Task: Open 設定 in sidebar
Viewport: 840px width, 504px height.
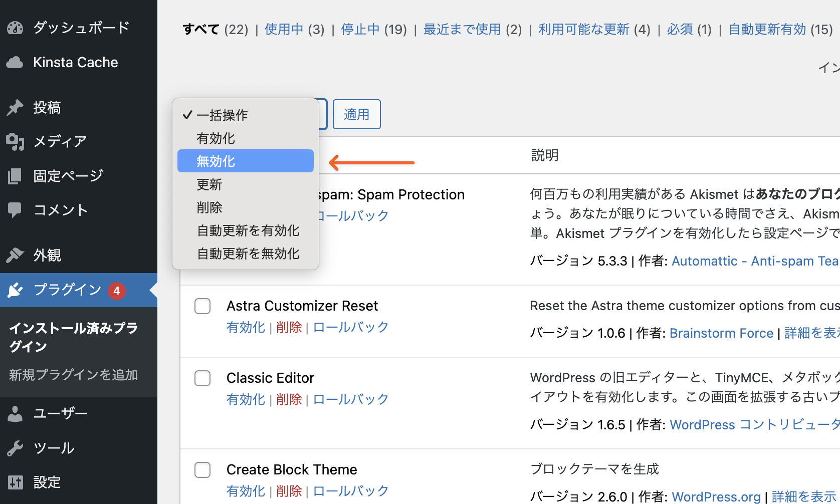Action: click(x=79, y=482)
